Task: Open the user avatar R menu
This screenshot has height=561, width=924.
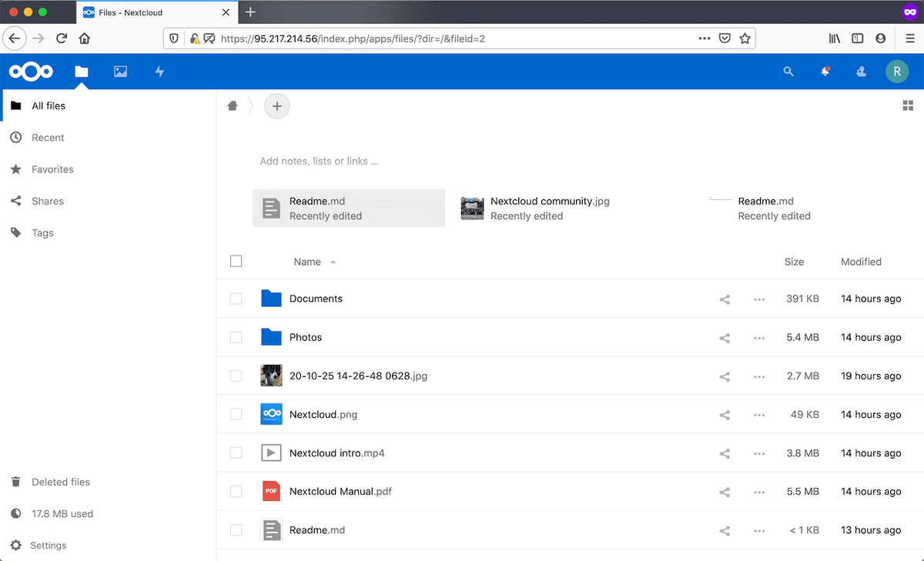Action: [x=897, y=72]
